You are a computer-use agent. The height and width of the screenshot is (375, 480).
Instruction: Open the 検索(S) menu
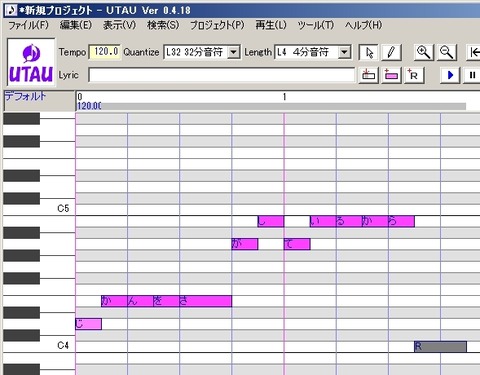(x=163, y=25)
